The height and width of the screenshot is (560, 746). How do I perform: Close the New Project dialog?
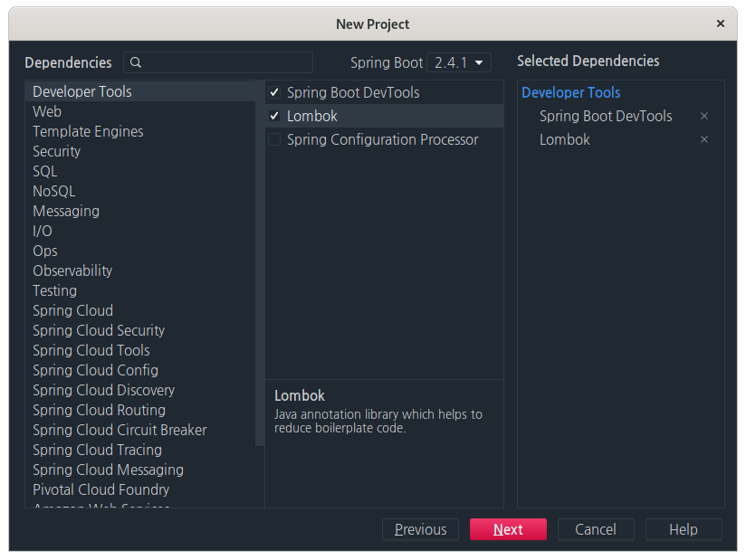coord(721,24)
